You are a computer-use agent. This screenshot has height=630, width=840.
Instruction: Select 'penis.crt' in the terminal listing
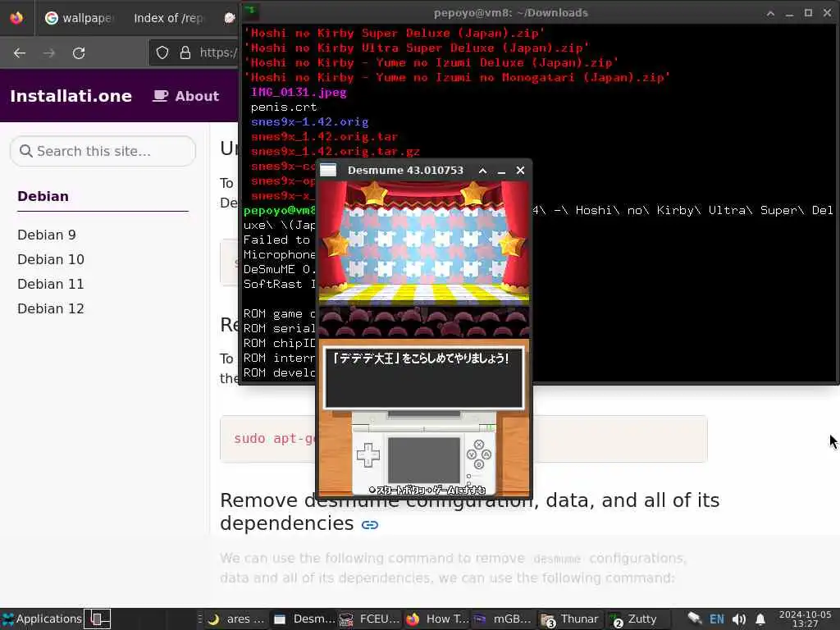click(x=284, y=107)
